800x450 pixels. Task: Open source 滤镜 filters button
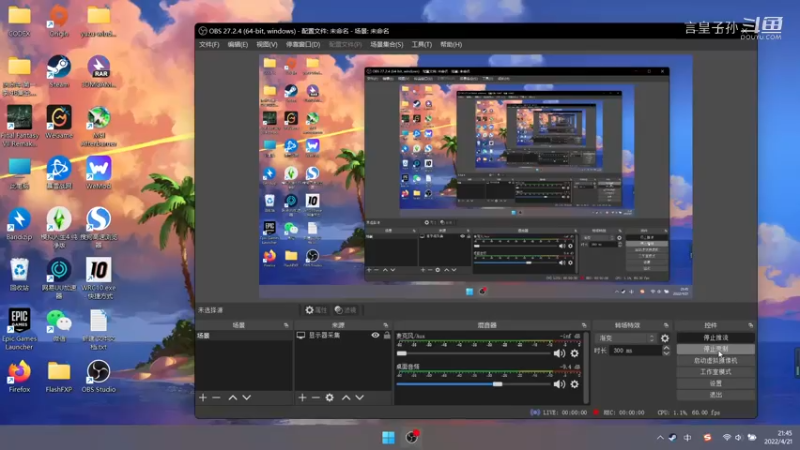tap(345, 310)
